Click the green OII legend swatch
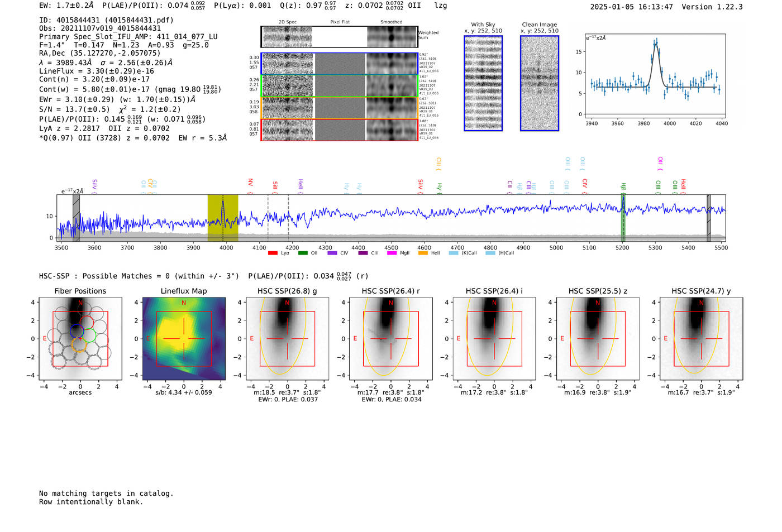The height and width of the screenshot is (532, 782). pos(303,253)
